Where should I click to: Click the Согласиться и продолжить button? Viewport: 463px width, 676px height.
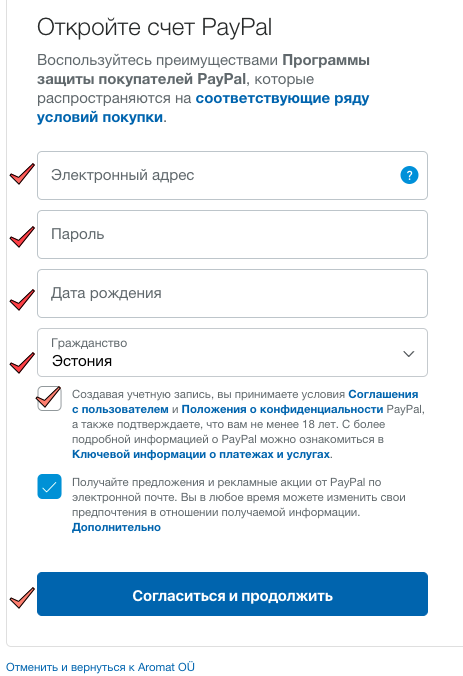(x=232, y=594)
